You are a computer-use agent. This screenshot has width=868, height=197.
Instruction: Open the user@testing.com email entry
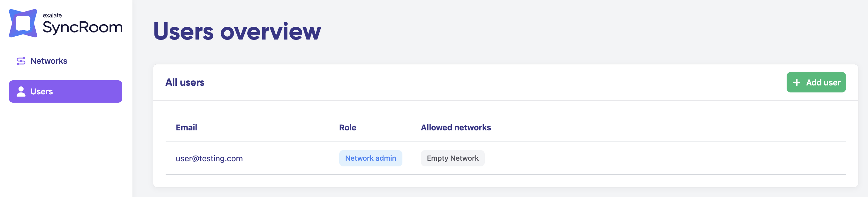click(209, 158)
